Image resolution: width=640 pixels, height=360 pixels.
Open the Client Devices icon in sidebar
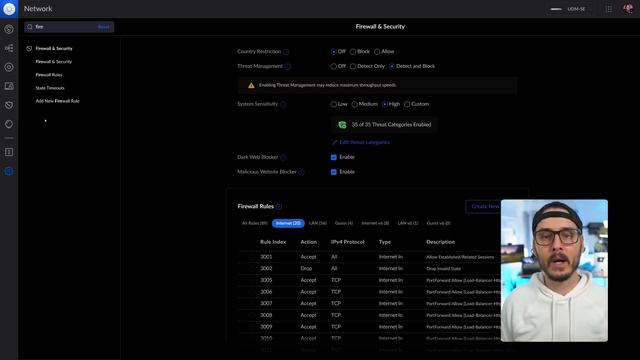9,86
